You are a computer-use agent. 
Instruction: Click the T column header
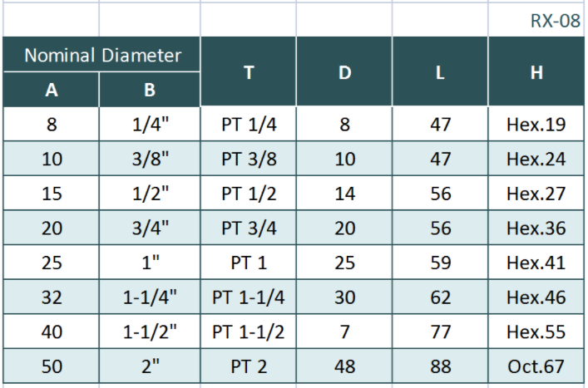click(249, 72)
